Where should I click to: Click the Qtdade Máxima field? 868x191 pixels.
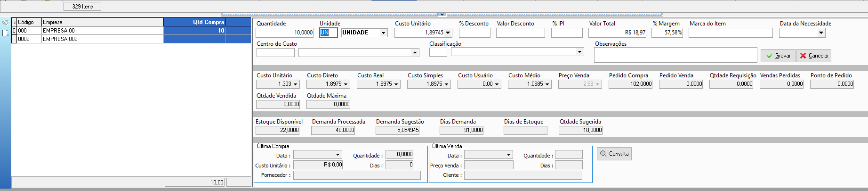(x=328, y=104)
